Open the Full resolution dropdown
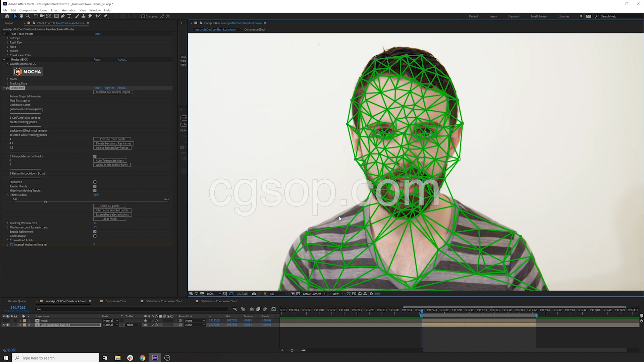 [279, 294]
